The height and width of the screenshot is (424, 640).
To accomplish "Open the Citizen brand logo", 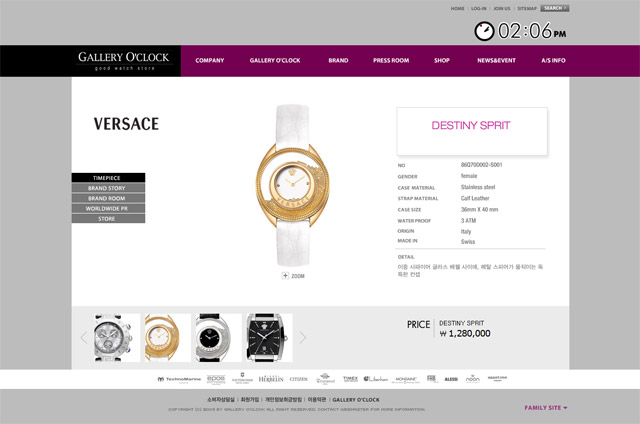I will pyautogui.click(x=298, y=379).
